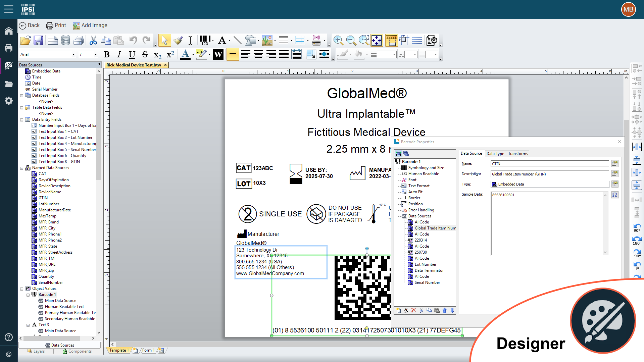Click the Omega special character button
The height and width of the screenshot is (362, 644).
tap(615, 195)
